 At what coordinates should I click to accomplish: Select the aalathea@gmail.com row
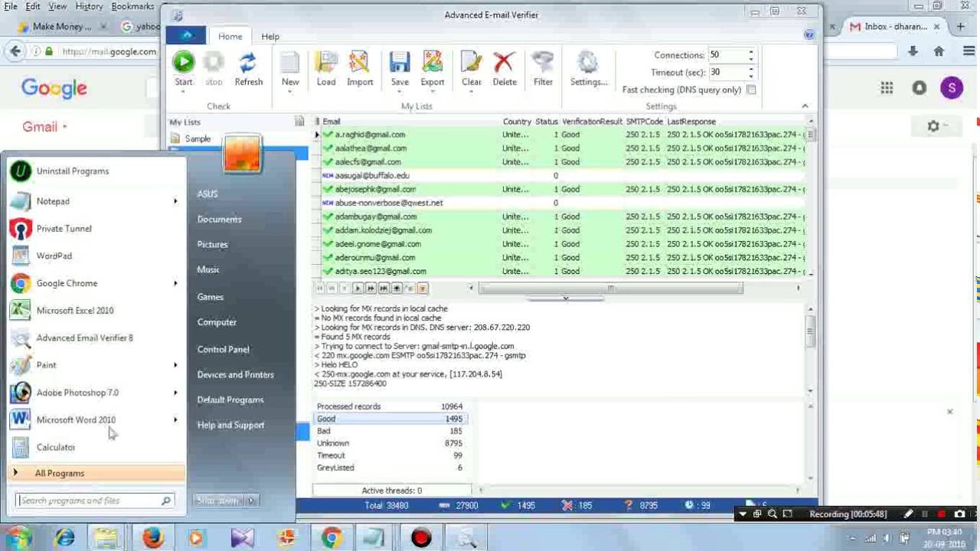pos(563,148)
